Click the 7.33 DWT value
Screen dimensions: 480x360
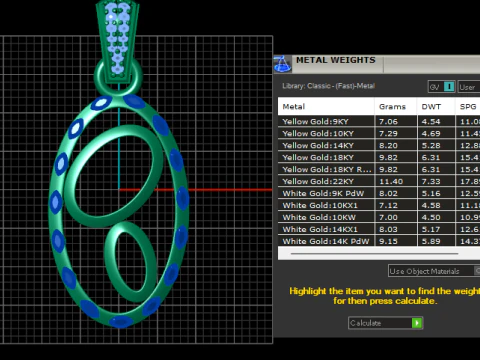431,182
